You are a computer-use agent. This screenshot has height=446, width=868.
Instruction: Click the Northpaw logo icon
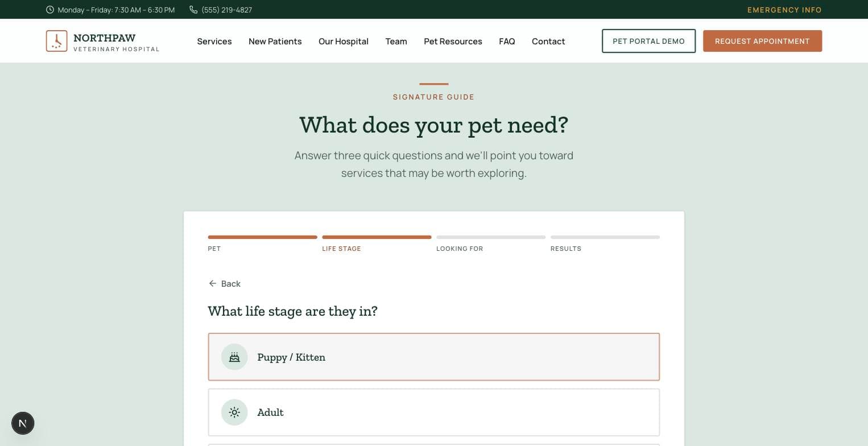pos(56,41)
